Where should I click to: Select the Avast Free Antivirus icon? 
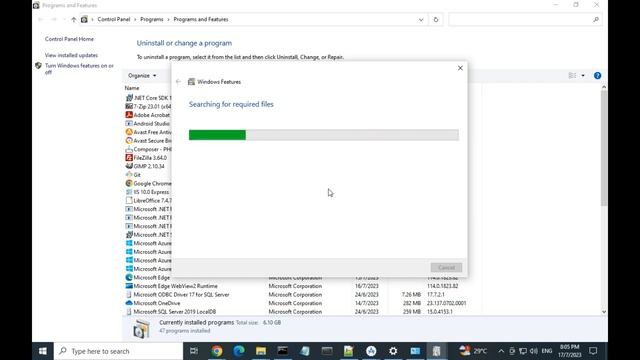coord(129,132)
